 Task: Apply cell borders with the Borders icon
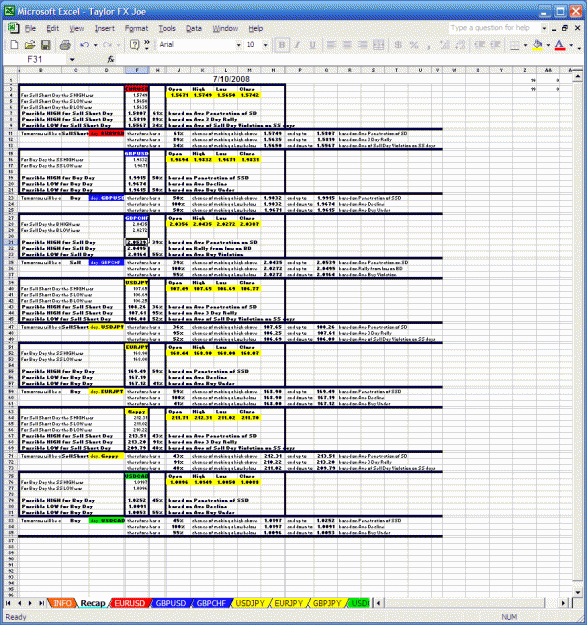514,45
